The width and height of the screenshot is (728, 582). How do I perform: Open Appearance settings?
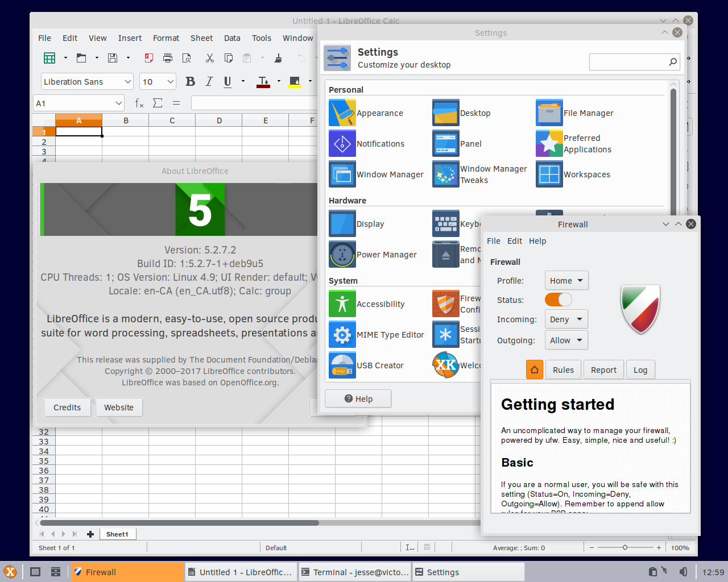(x=366, y=113)
